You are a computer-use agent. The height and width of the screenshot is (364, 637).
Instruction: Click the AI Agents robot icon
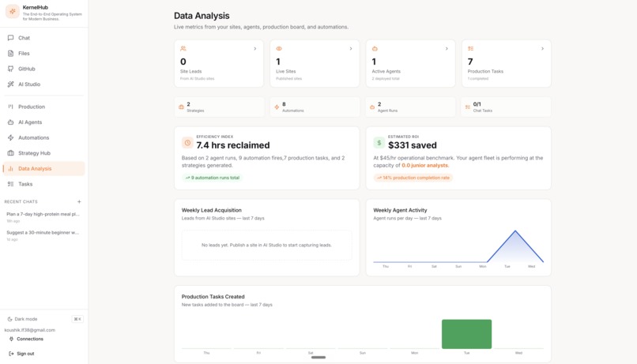(10, 122)
